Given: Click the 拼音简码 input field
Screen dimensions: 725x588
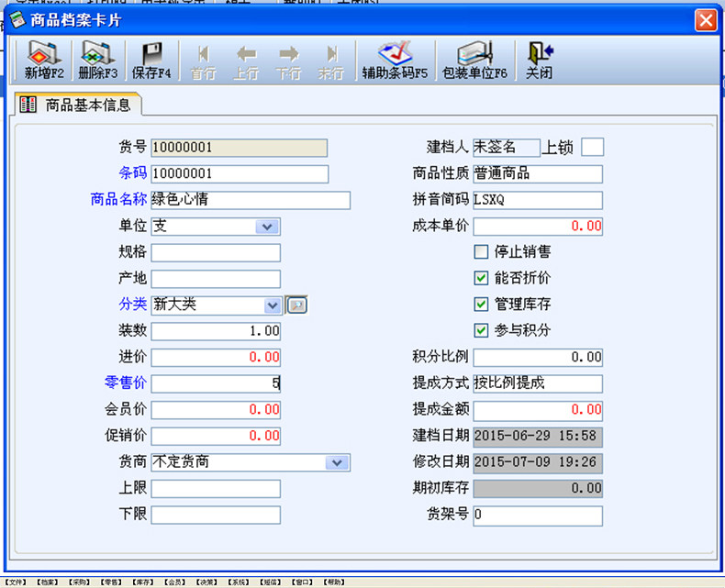Looking at the screenshot, I should [538, 200].
